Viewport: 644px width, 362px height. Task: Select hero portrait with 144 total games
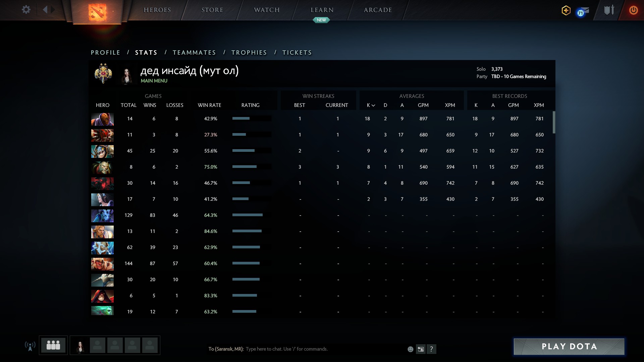pos(102,264)
